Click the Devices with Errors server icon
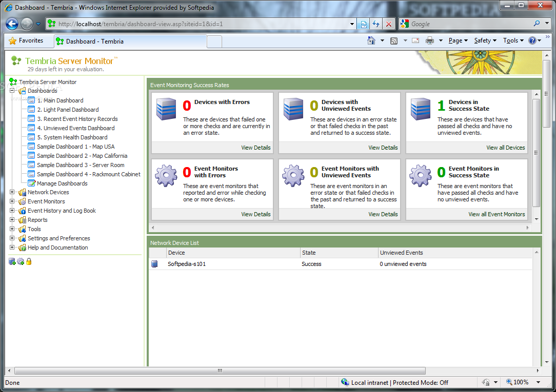556x392 pixels. (166, 109)
